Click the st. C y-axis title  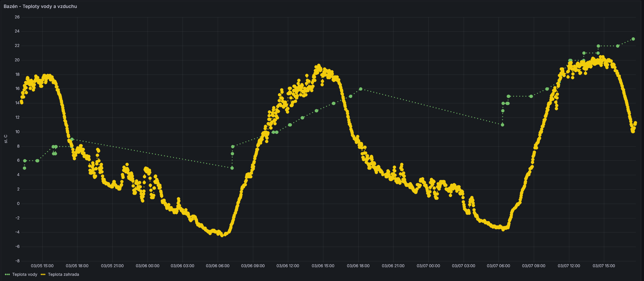[6, 139]
